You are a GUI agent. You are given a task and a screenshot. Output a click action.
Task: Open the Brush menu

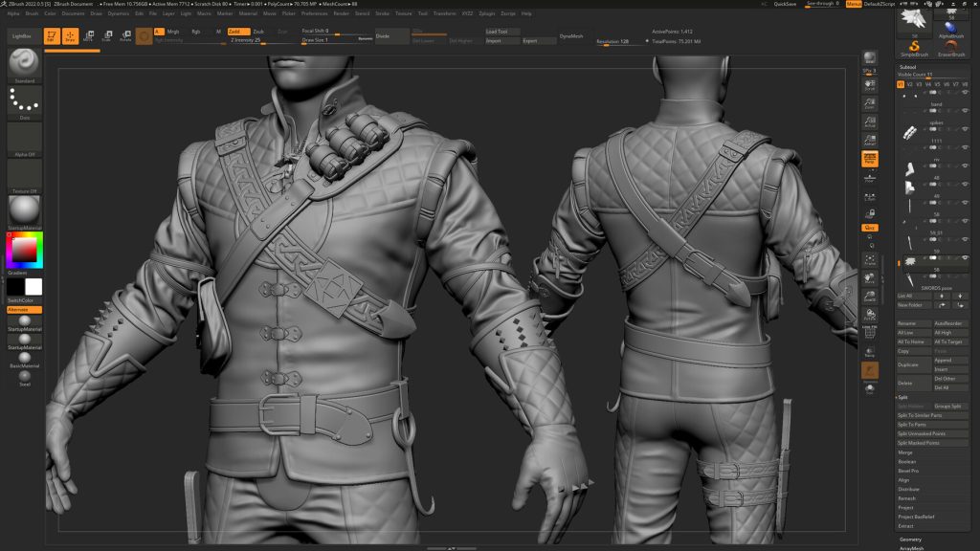tap(32, 13)
